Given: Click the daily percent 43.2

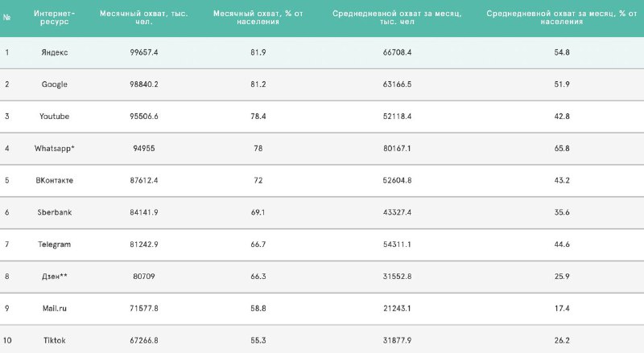Looking at the screenshot, I should click(561, 180).
